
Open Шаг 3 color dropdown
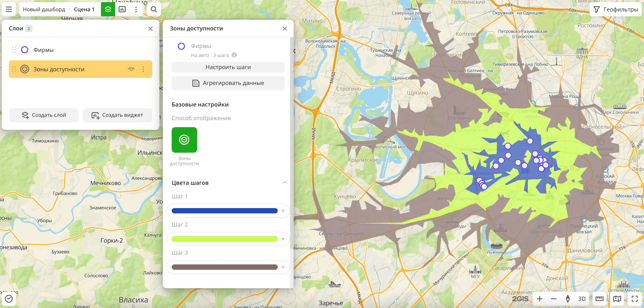coord(283,267)
